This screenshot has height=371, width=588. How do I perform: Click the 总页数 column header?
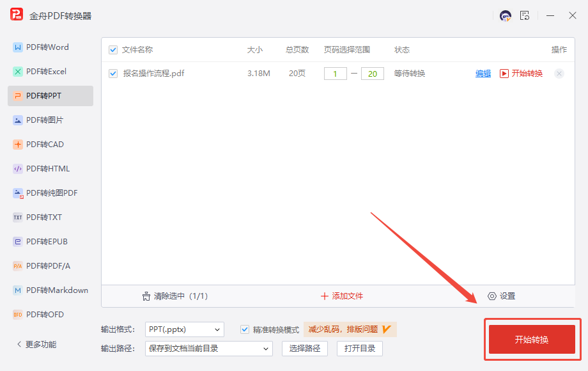tap(297, 50)
